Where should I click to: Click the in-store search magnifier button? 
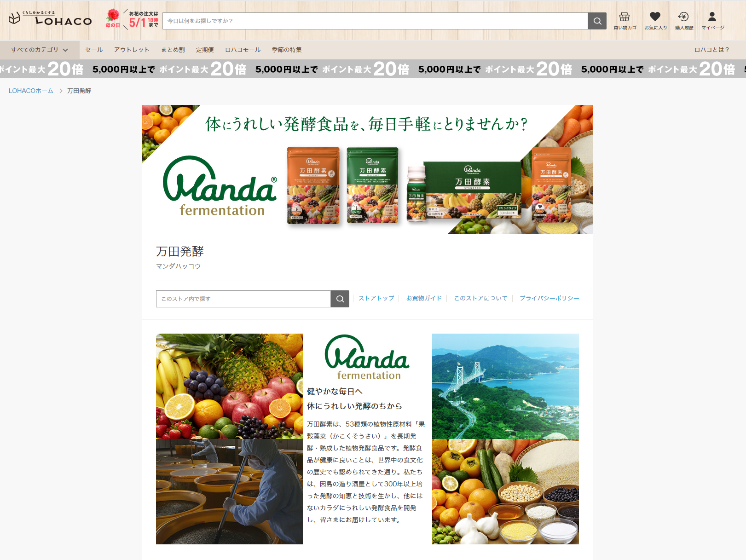tap(340, 299)
